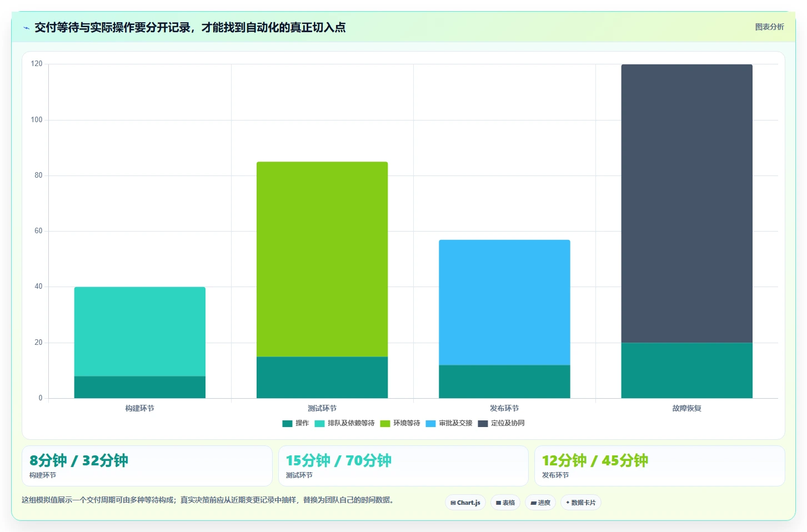Select the blue 审批及交接 segment of 发布环节 bar
This screenshot has width=807, height=532.
point(504,303)
